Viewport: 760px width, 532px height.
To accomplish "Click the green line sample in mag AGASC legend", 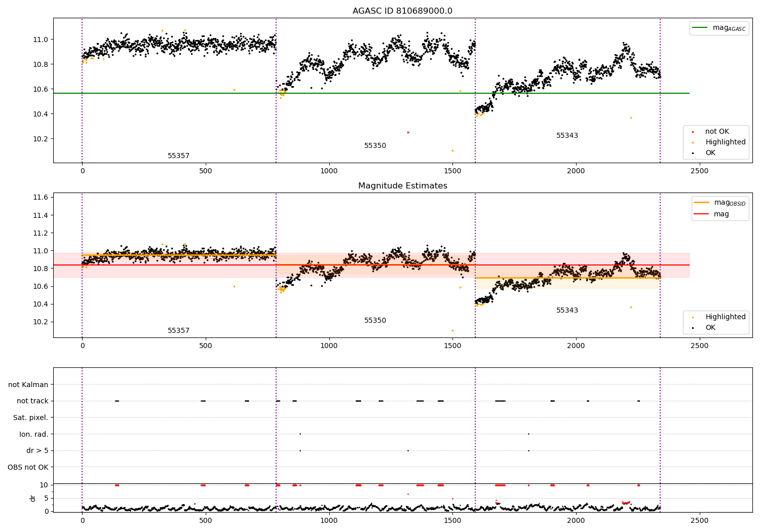I will pyautogui.click(x=700, y=28).
